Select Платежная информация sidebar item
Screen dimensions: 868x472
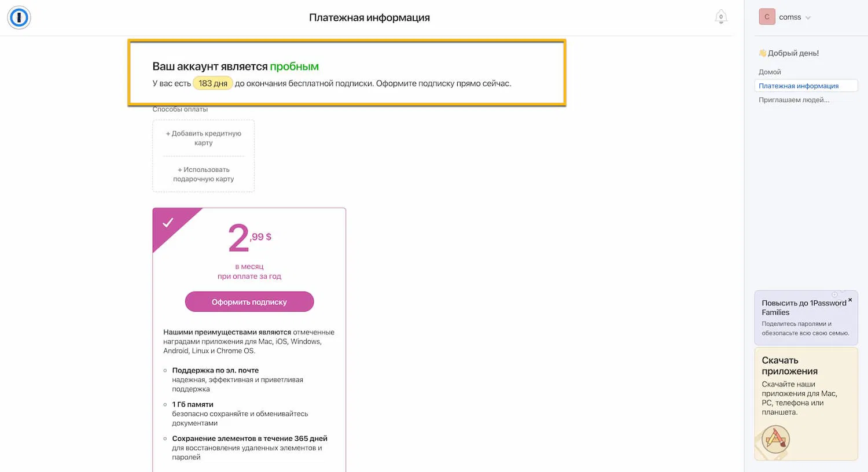(799, 86)
